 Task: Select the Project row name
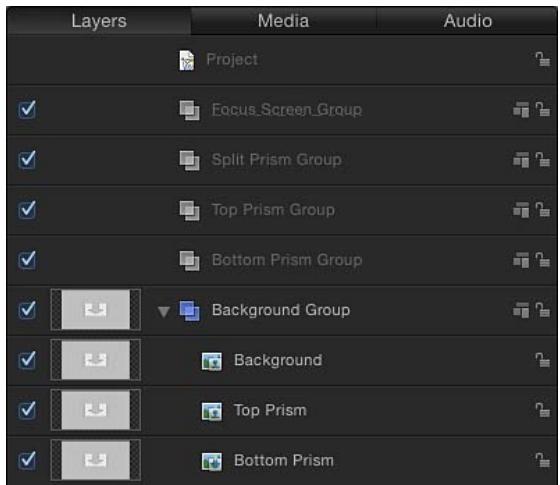232,60
